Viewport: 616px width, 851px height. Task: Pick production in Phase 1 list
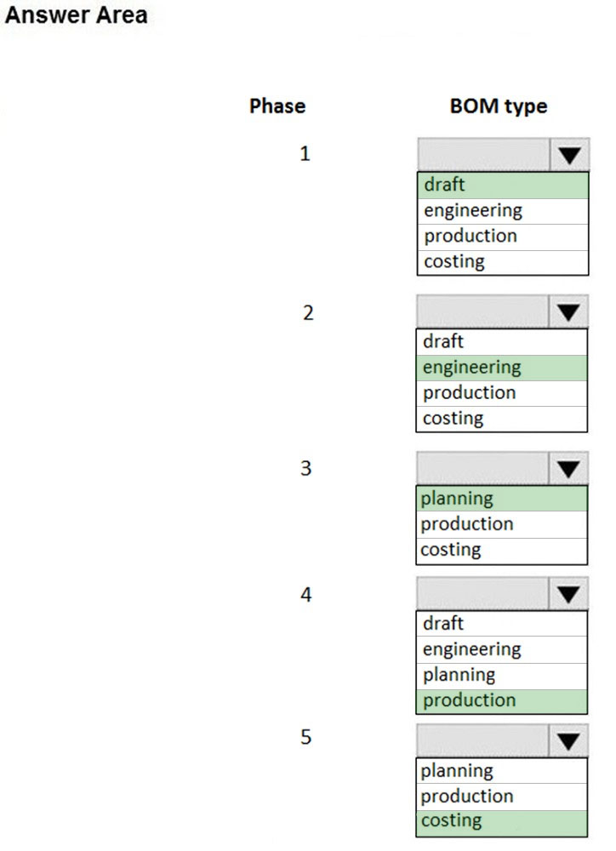pyautogui.click(x=503, y=237)
